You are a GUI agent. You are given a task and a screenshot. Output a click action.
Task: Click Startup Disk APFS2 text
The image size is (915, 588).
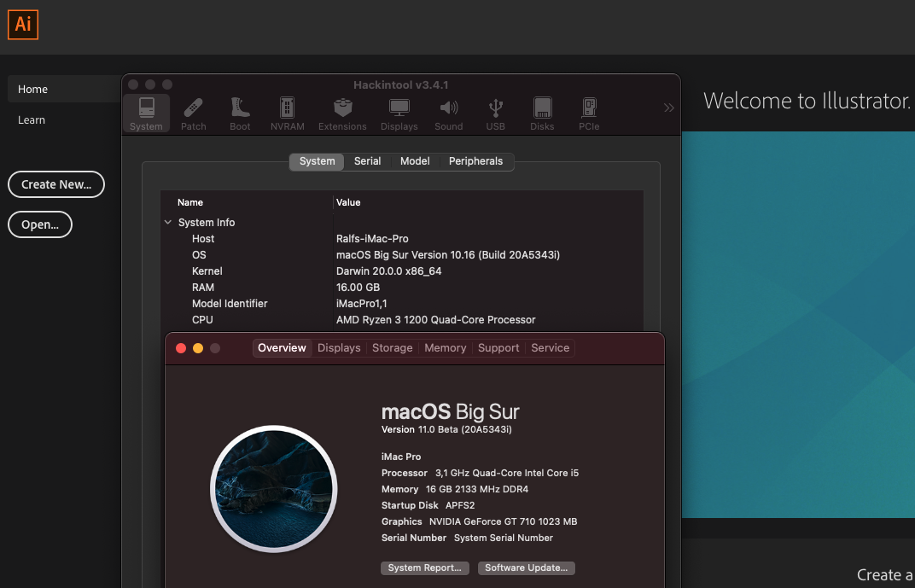point(428,506)
